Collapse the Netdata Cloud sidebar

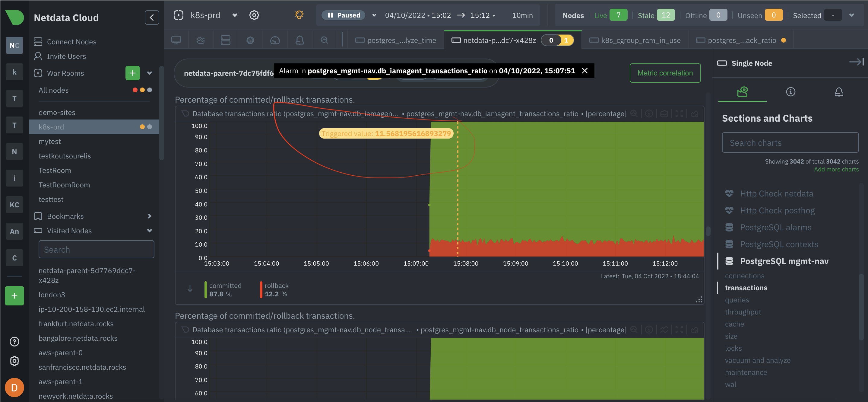152,18
